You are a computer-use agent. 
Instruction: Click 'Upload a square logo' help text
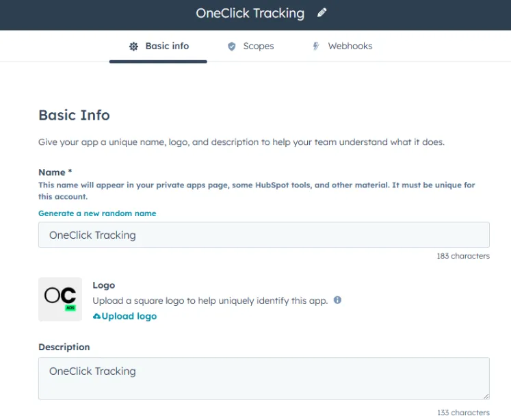[210, 300]
